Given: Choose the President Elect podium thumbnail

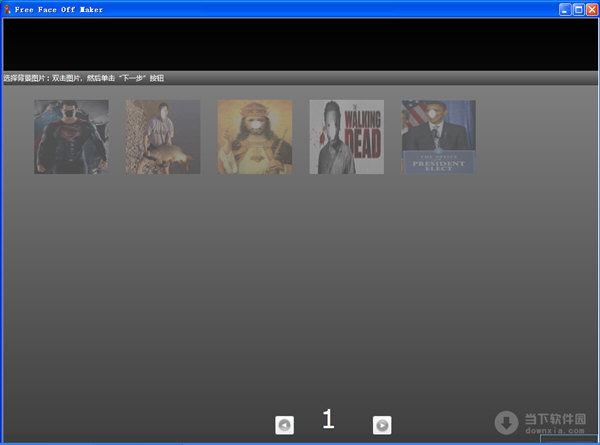Looking at the screenshot, I should 439,137.
